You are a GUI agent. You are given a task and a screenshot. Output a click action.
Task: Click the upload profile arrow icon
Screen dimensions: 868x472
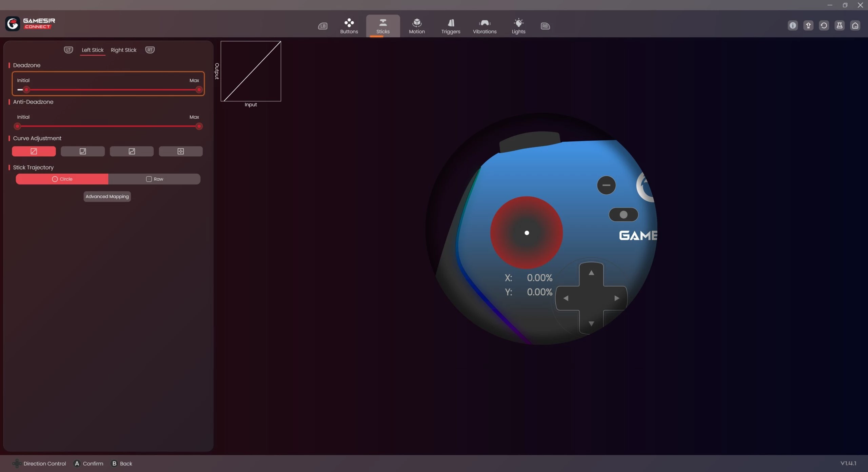pyautogui.click(x=808, y=25)
